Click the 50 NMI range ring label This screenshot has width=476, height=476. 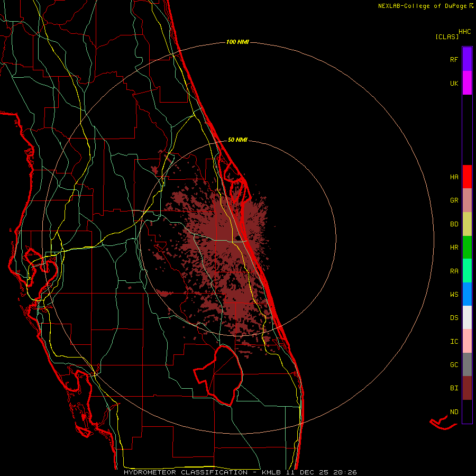click(x=237, y=140)
